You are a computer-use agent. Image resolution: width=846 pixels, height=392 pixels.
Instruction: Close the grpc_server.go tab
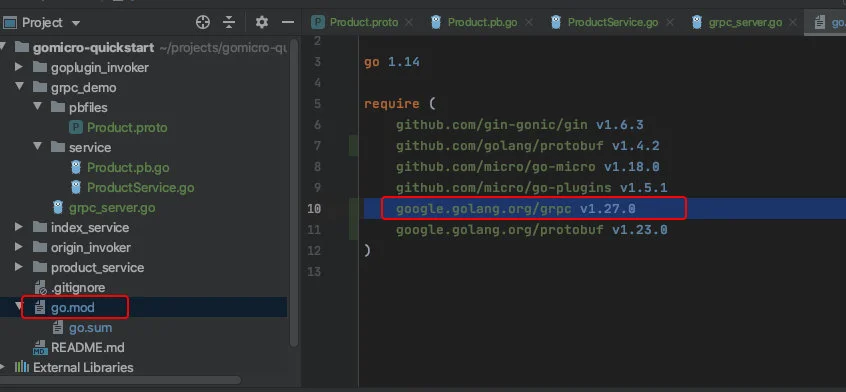[793, 23]
